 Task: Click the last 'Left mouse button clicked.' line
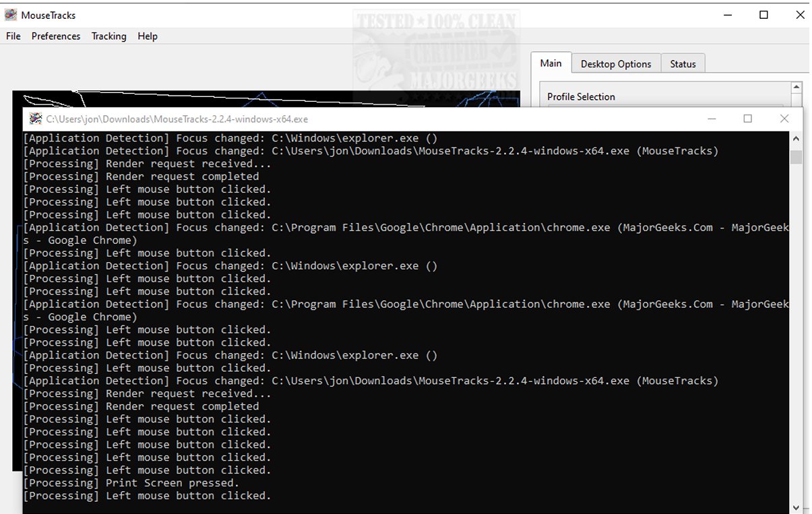[x=147, y=496]
